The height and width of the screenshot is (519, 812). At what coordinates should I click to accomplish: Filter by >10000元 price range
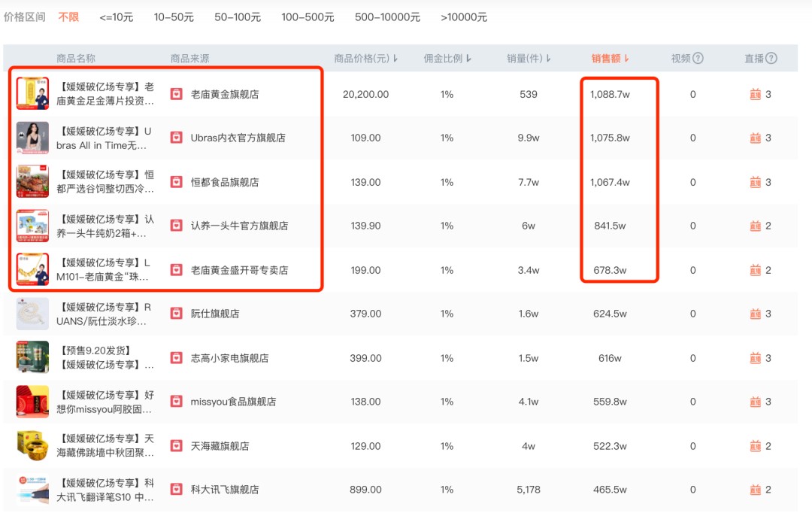(x=464, y=17)
